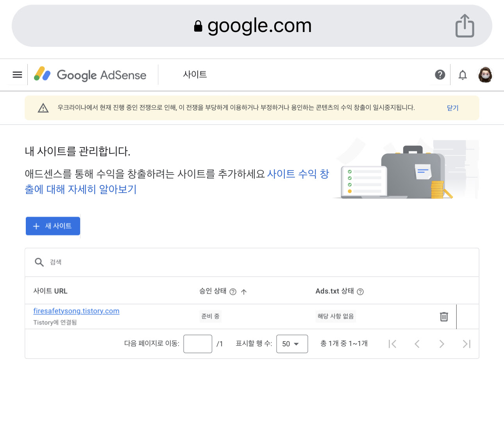Viewport: 504px width, 438px height.
Task: Click the 사이트 URL column header
Action: pos(50,291)
